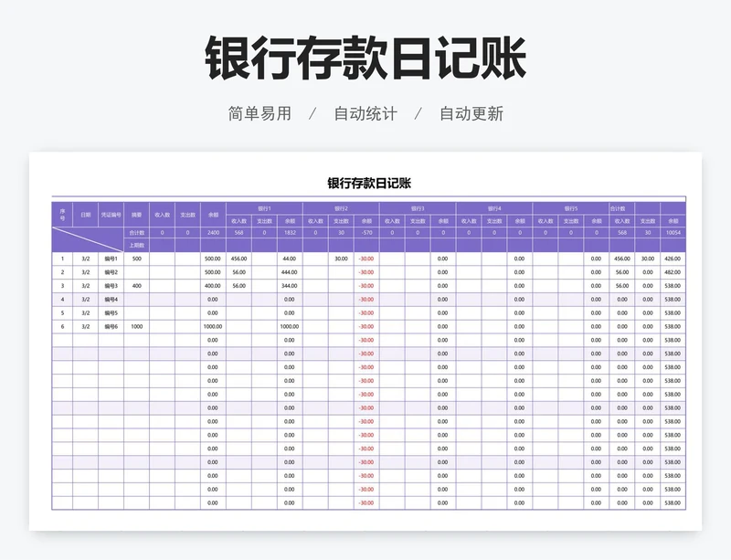Click the final balance 426.00 in row 1

[x=673, y=259]
